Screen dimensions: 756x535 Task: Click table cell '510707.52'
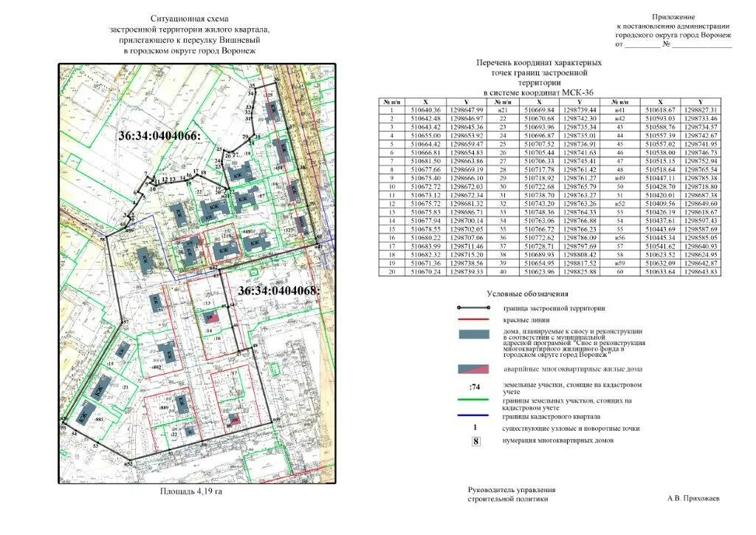539,144
